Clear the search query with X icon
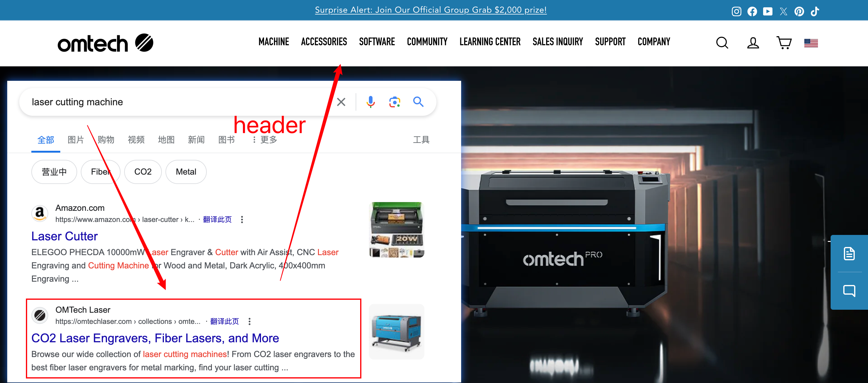Image resolution: width=868 pixels, height=383 pixels. (x=341, y=102)
